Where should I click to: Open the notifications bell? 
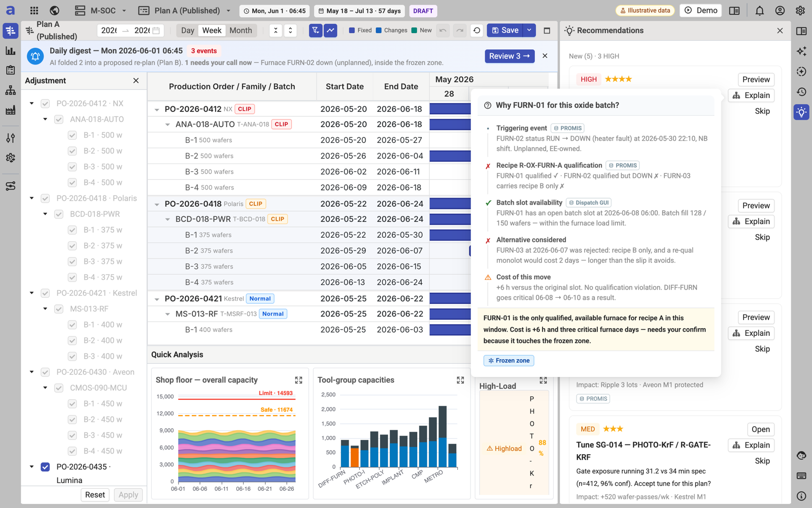pos(759,11)
